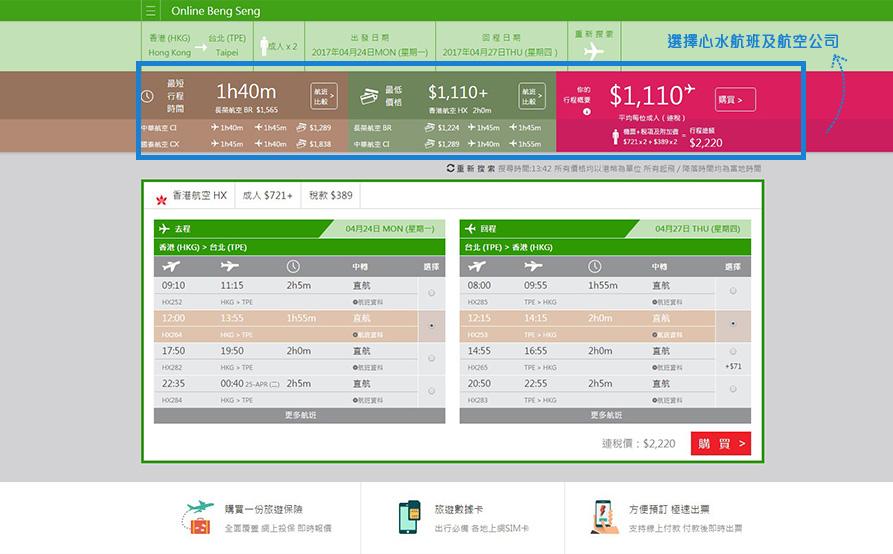
Task: Show 航班資料 details for flight HX252
Action: (368, 302)
